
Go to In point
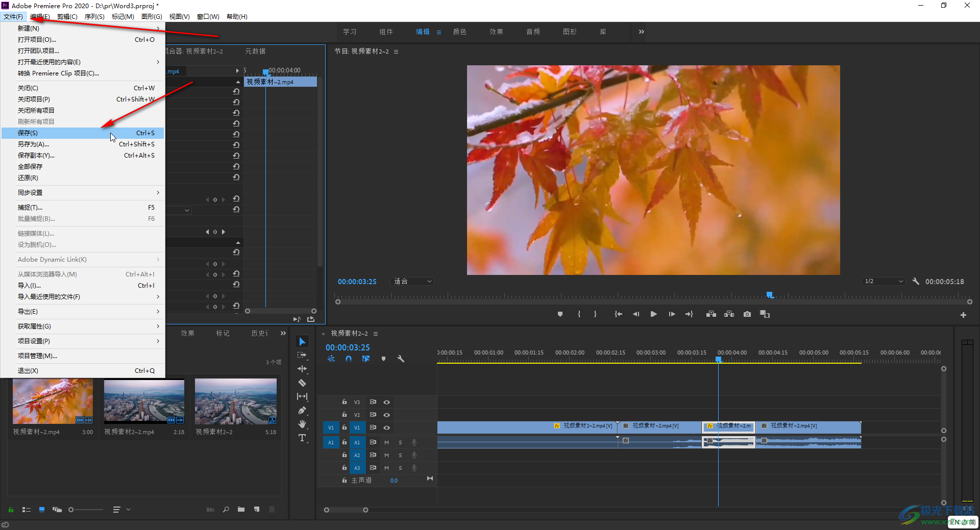click(x=618, y=314)
